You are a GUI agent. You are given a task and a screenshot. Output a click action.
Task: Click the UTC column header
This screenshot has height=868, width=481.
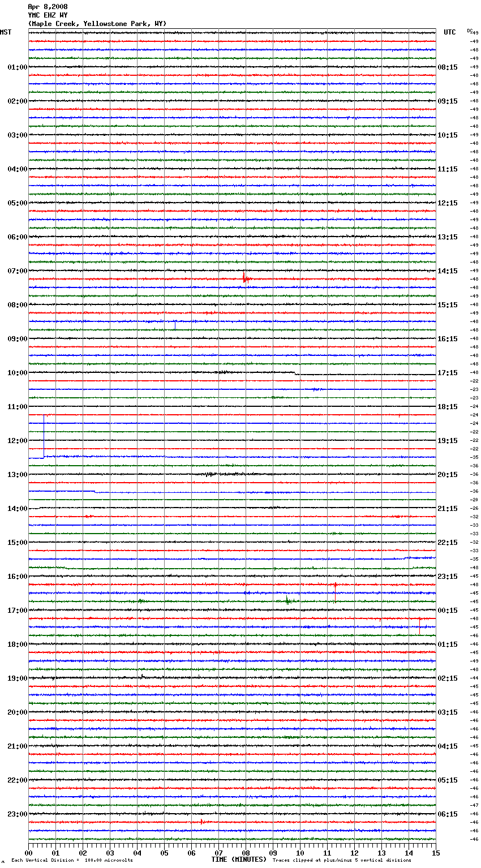click(450, 32)
